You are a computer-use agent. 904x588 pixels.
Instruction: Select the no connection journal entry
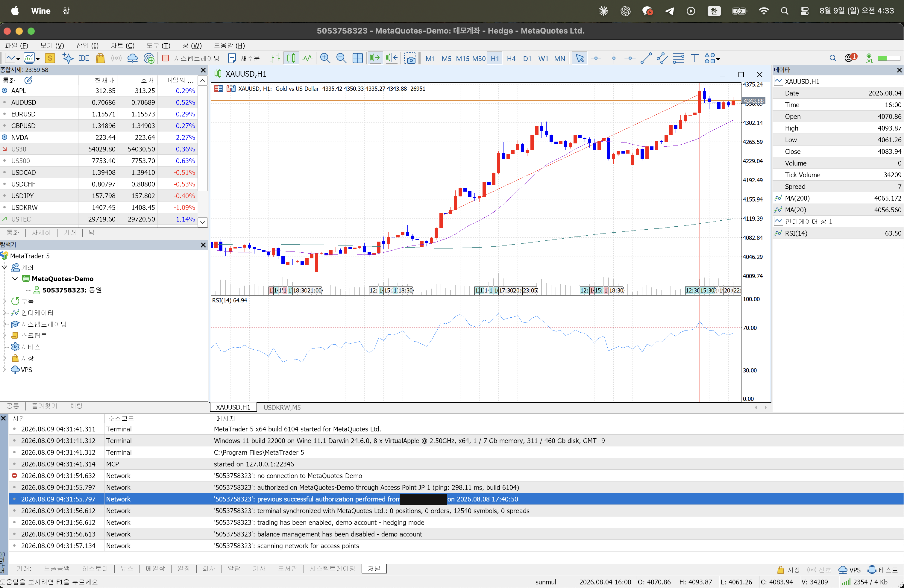click(456, 475)
